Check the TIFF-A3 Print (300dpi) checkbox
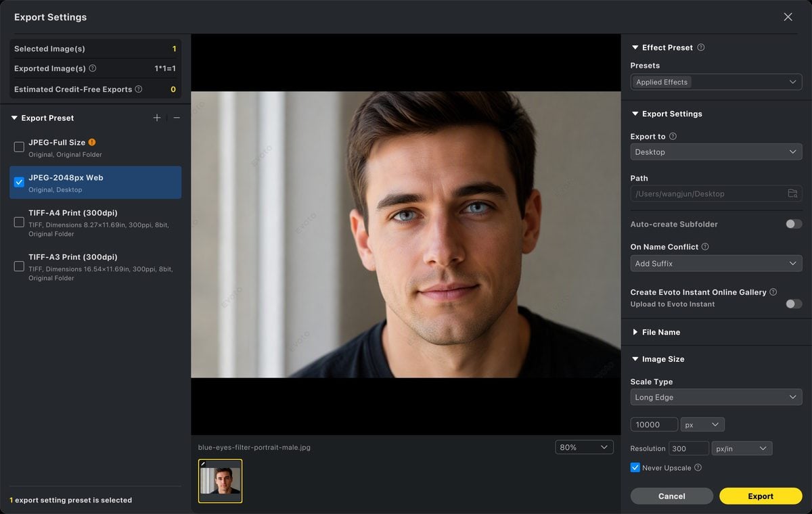 (x=19, y=266)
